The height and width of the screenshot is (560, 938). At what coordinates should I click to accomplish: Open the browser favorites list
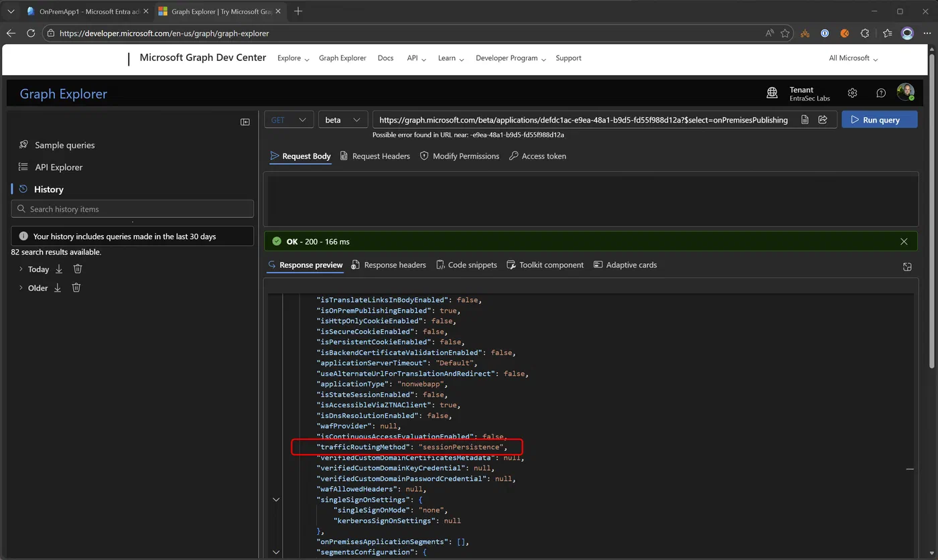pyautogui.click(x=887, y=33)
